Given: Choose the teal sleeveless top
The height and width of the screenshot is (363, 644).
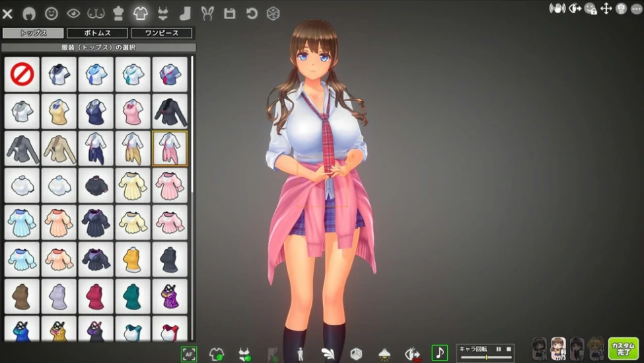Looking at the screenshot, I should pos(133,296).
